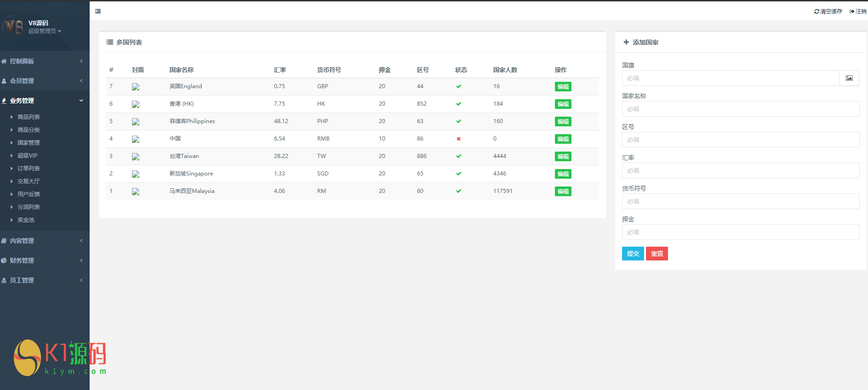Expand the chevron beside 控制面板

81,61
